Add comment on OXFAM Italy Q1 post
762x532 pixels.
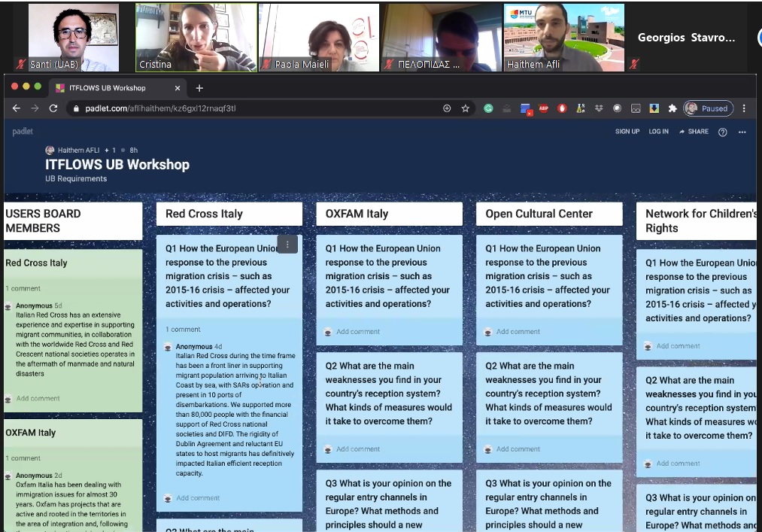pos(357,332)
